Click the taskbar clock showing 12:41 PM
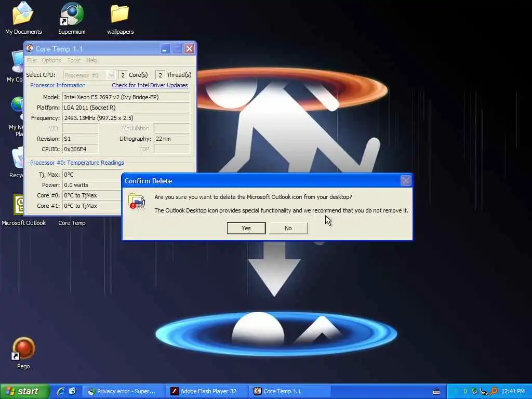Screen dimensions: 532x399 tap(513, 391)
